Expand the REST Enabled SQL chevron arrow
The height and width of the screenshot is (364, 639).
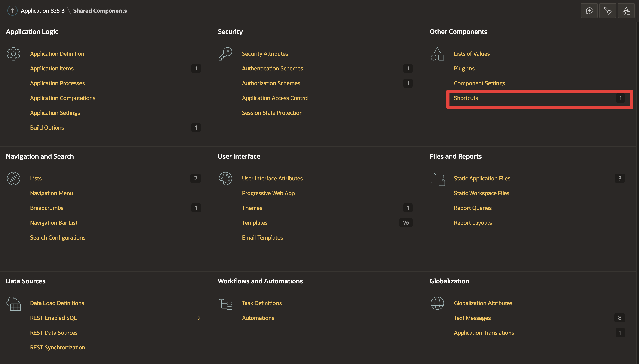click(199, 318)
